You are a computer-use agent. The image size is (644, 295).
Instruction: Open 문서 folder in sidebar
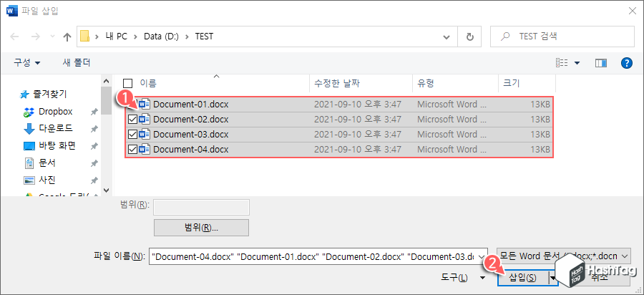[47, 163]
